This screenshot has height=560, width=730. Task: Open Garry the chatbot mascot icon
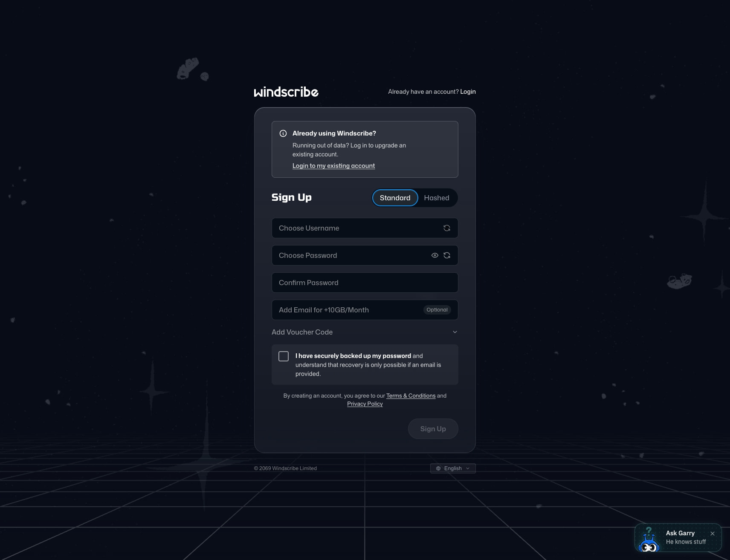point(649,539)
